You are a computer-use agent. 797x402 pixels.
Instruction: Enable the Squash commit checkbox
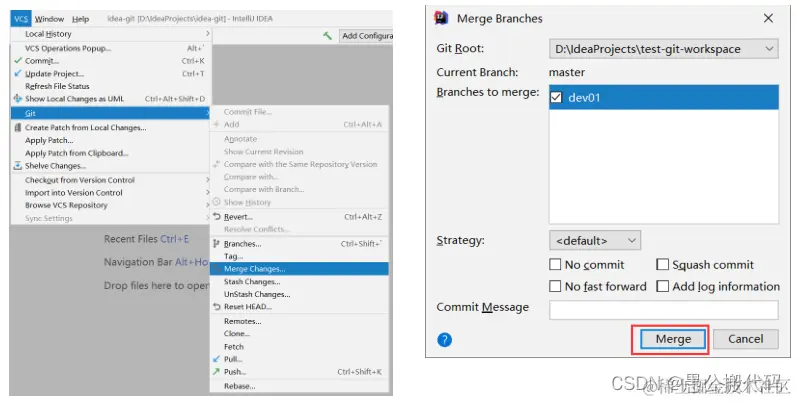(x=662, y=265)
